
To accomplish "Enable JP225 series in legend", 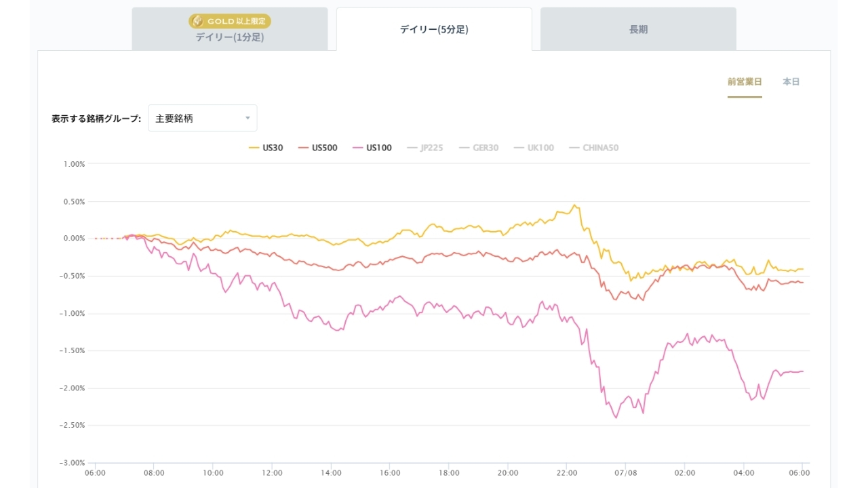I will 425,148.
